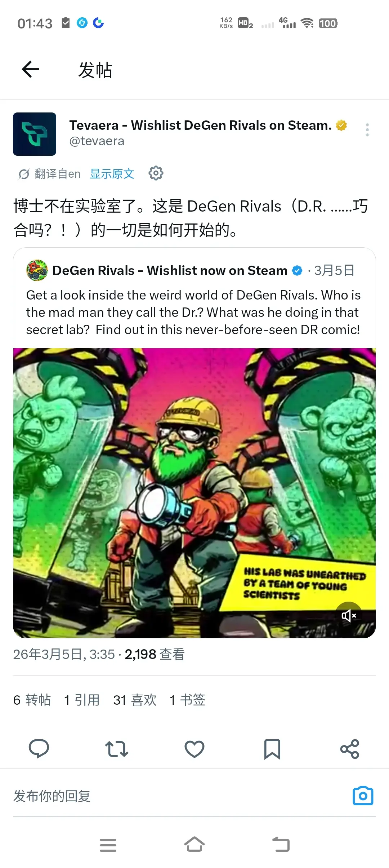Go home via the navigation bar home icon
The image size is (389, 868).
tap(194, 845)
